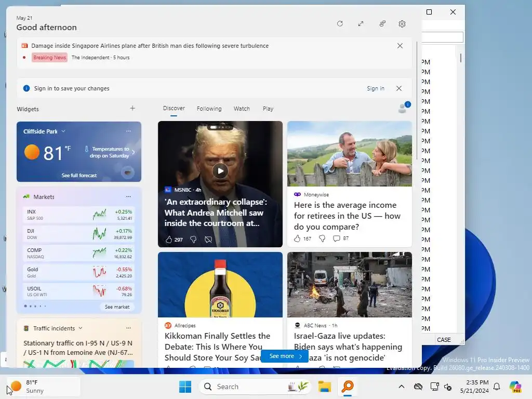532x399 pixels.
Task: Open the clock and date flyout
Action: pos(474,387)
